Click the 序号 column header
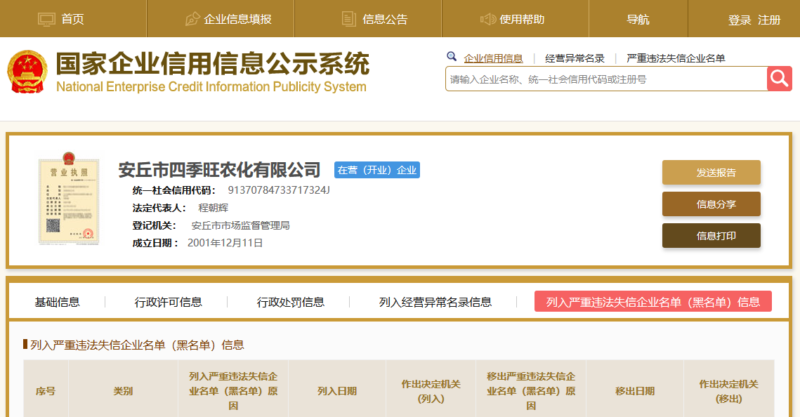 pos(45,391)
